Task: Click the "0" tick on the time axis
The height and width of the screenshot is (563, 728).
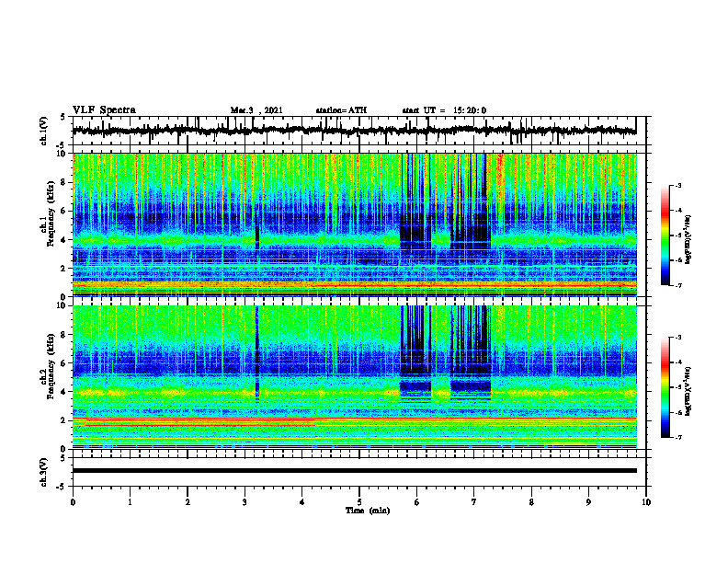Action: pos(73,502)
